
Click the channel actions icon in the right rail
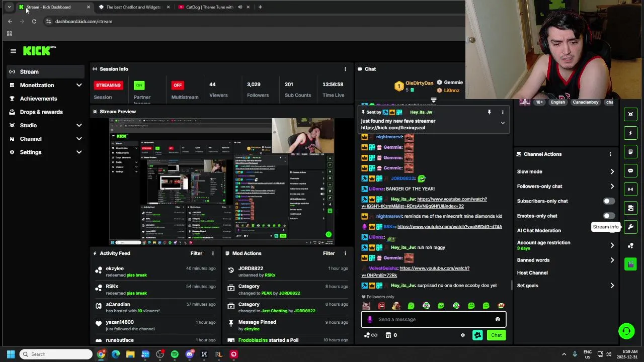point(630,208)
